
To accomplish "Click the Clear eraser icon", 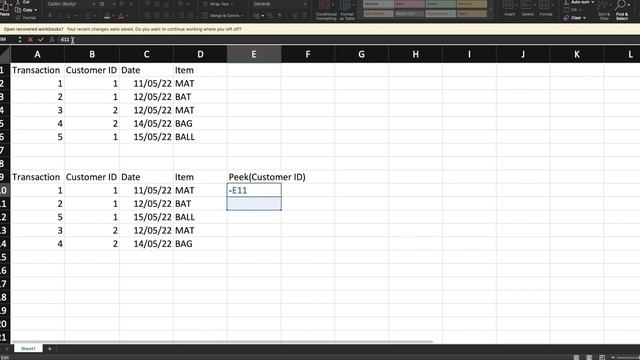I will (x=567, y=18).
